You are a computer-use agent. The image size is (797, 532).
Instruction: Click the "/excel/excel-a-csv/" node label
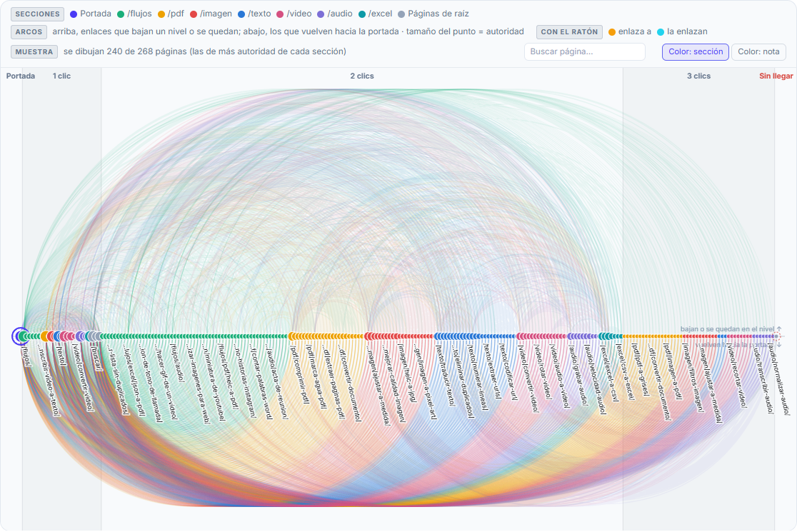(x=609, y=373)
